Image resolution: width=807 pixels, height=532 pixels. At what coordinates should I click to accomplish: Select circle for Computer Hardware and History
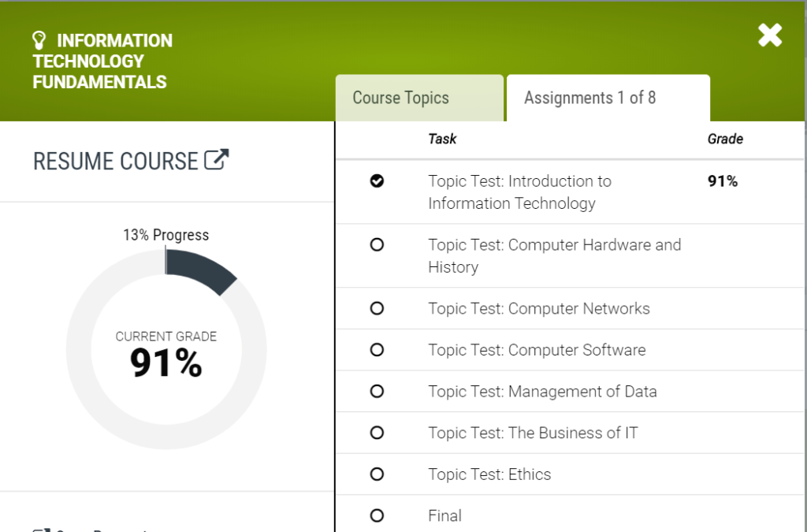(x=377, y=245)
